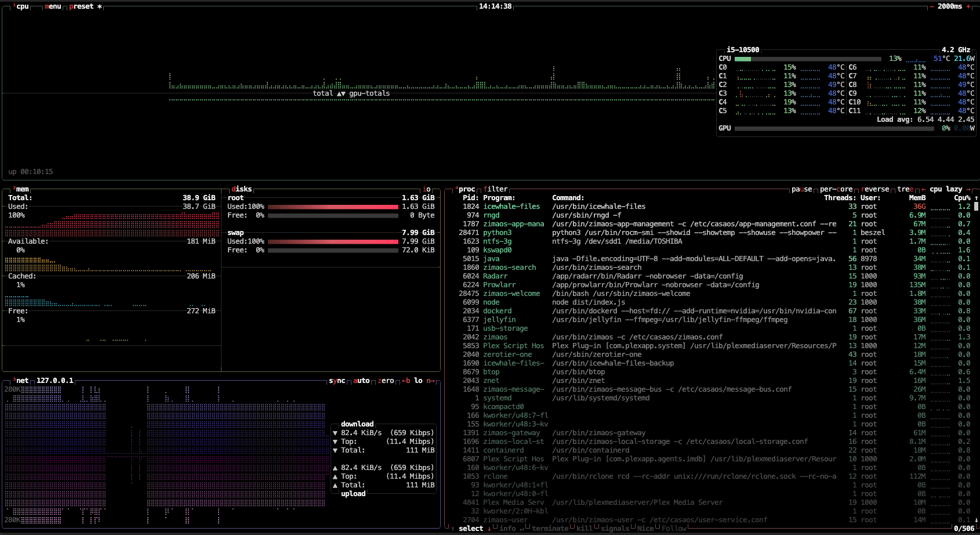Click the Follow button
This screenshot has width=980, height=535.
674,529
